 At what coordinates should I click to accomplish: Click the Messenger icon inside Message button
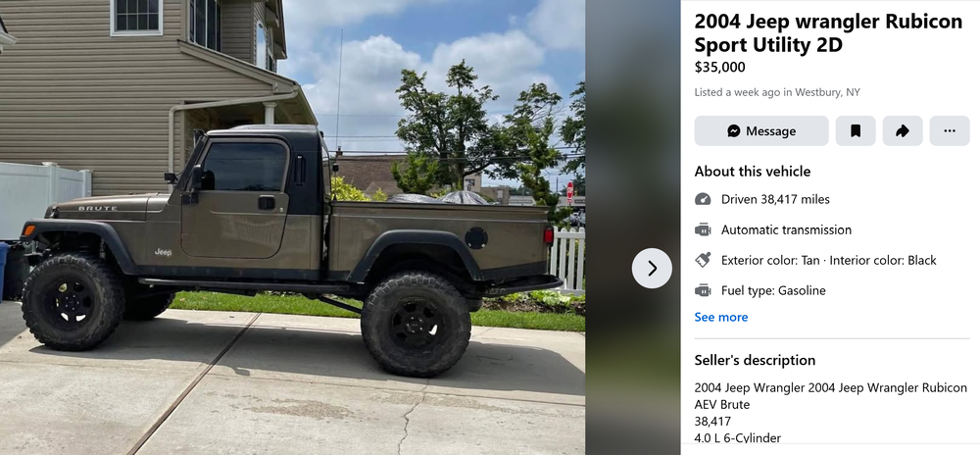pos(734,130)
